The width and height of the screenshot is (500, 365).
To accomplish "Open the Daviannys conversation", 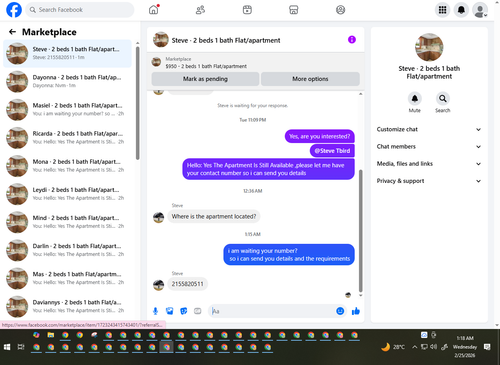I will coord(68,306).
